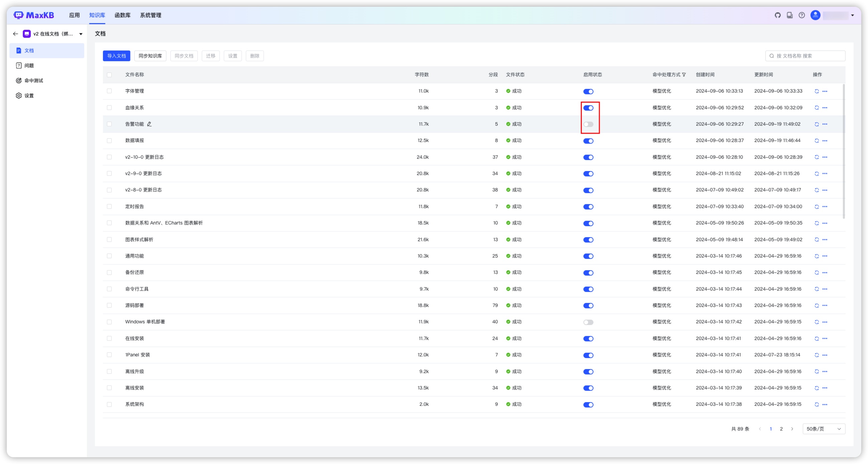
Task: Click the sync icon for 系统架构 row
Action: point(817,404)
